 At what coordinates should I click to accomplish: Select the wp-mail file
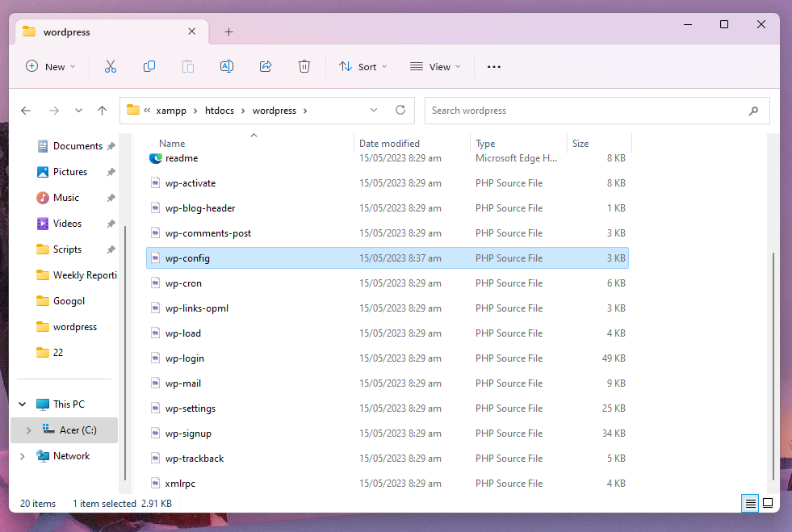pos(388,383)
